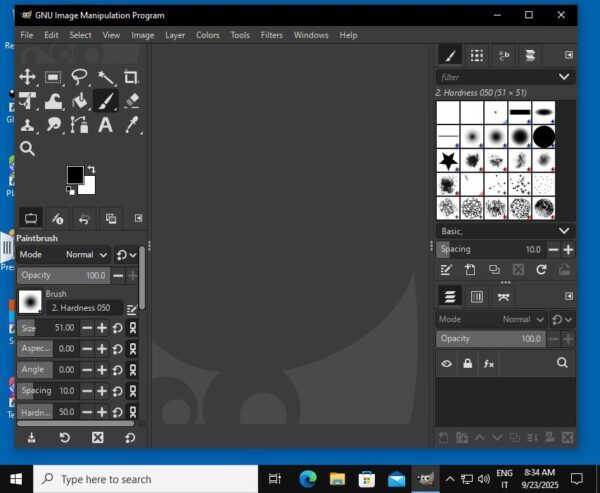
Task: Click the black foreground color swatch
Action: [75, 175]
